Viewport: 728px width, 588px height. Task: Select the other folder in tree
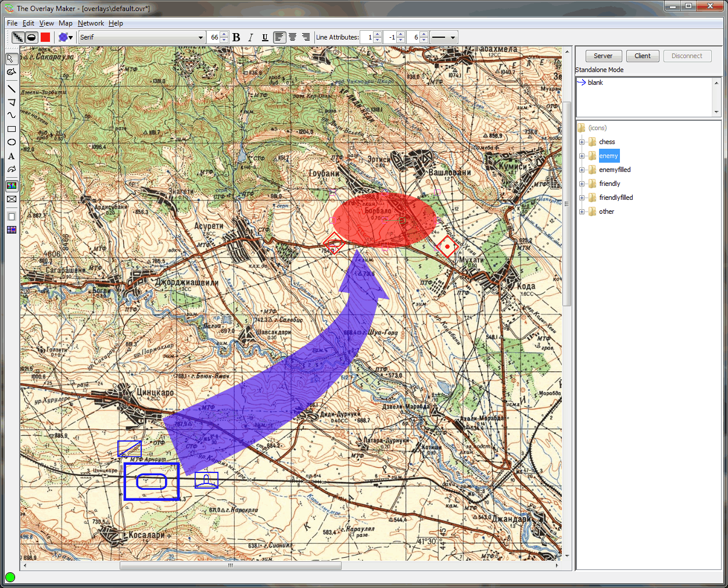point(607,211)
